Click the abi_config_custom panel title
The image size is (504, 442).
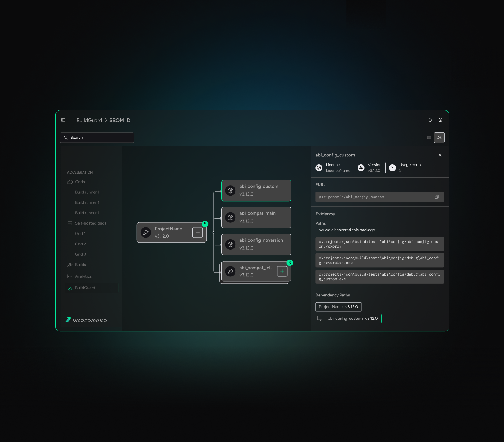pyautogui.click(x=335, y=155)
